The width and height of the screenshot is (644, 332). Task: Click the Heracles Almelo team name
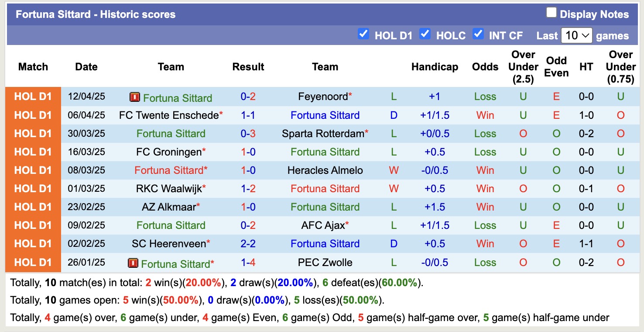(x=325, y=170)
